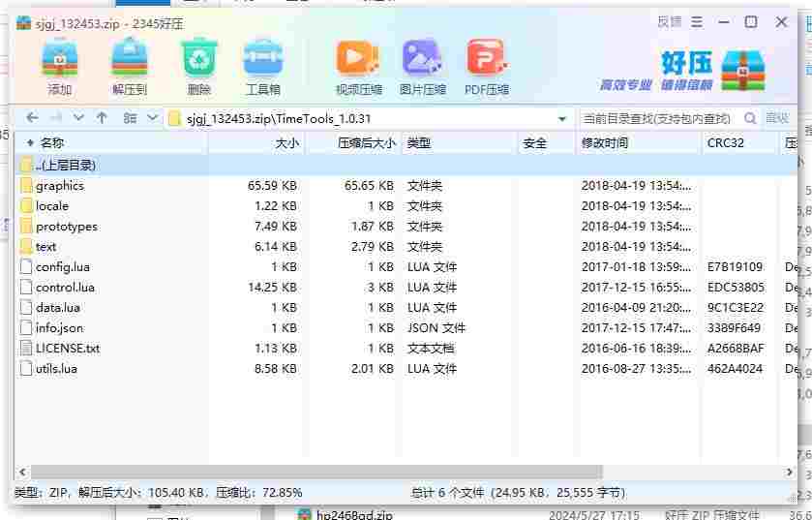Click the up one level arrow
The width and height of the screenshot is (812, 520).
pos(102,118)
